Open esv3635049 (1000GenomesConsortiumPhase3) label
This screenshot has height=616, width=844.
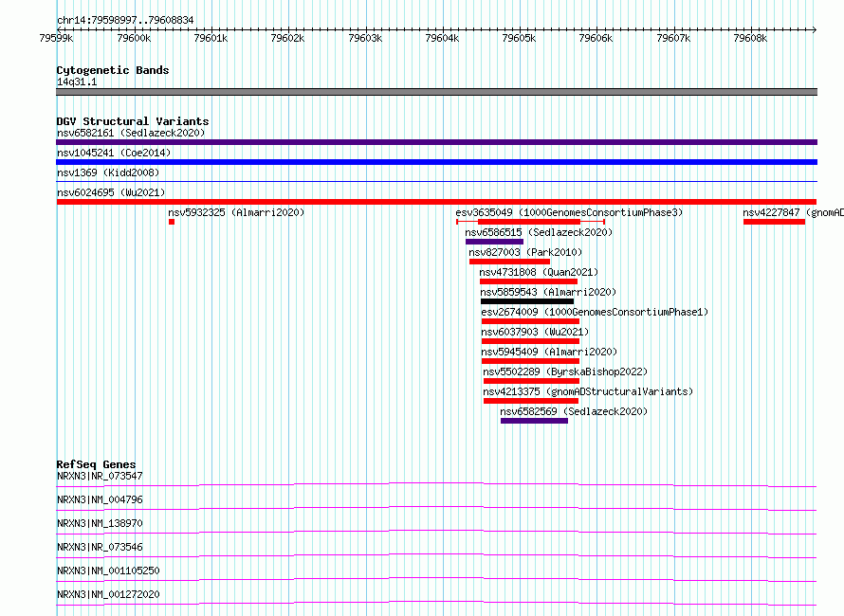tap(569, 212)
